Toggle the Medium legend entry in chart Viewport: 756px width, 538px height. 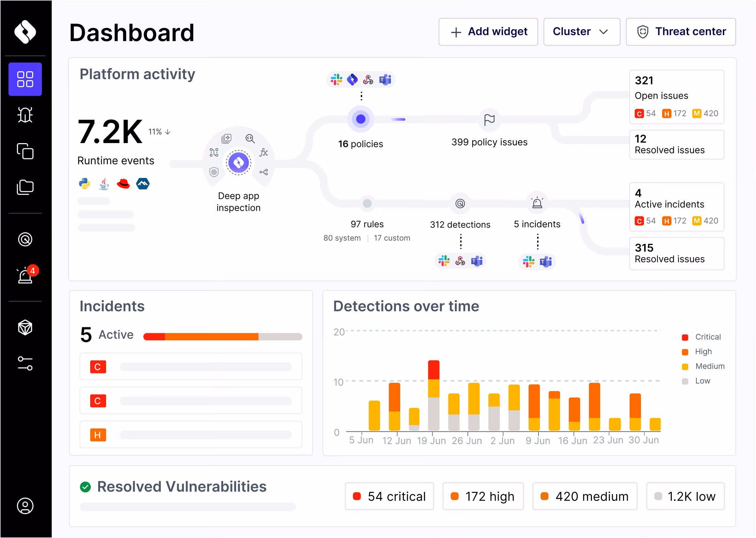point(704,366)
